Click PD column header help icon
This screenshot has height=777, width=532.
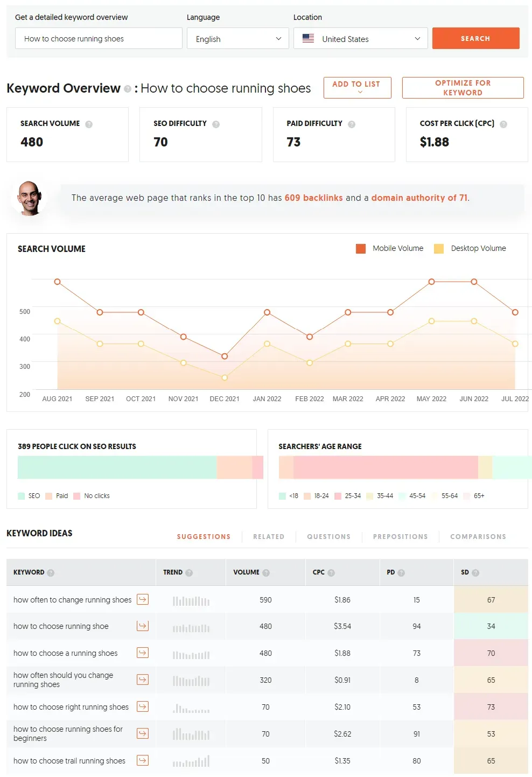click(401, 573)
